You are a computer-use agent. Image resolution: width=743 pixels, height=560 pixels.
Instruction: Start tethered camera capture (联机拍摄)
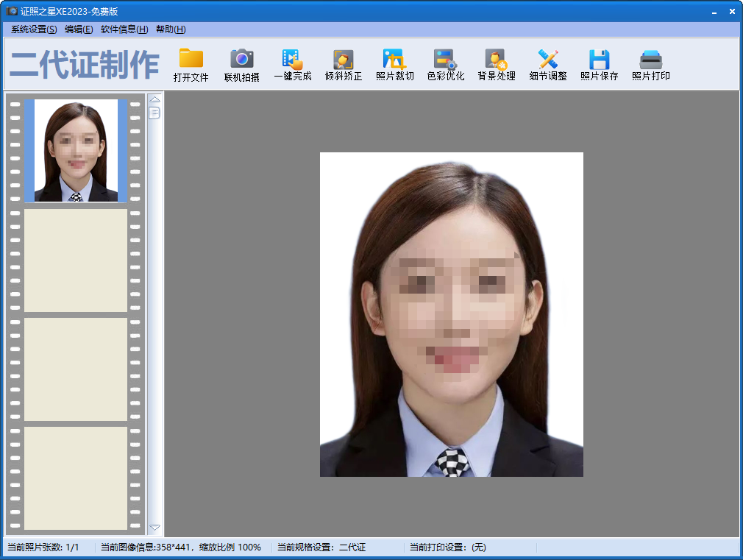pyautogui.click(x=241, y=60)
